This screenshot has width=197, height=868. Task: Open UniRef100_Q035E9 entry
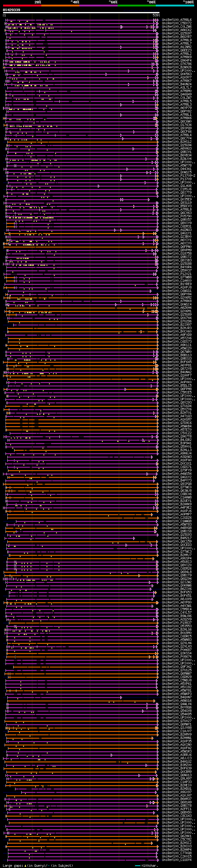point(177,199)
